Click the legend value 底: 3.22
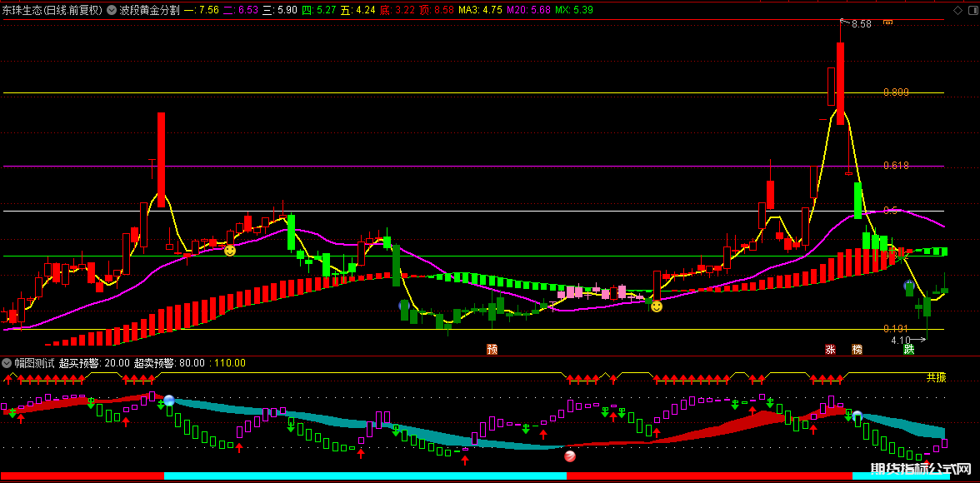The image size is (980, 483). (398, 10)
